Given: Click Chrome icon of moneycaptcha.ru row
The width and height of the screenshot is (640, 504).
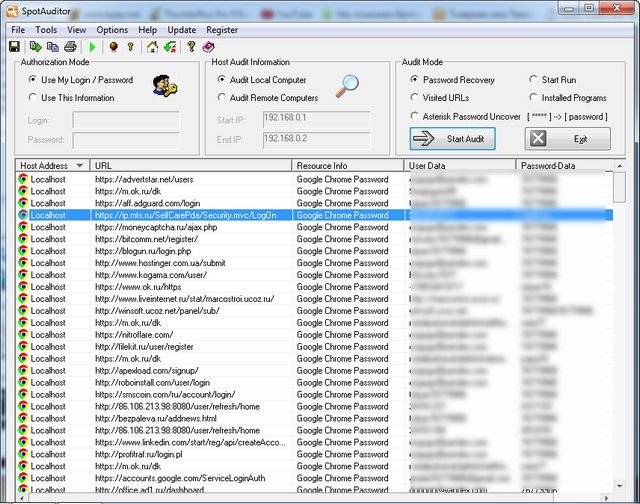Looking at the screenshot, I should 23,227.
